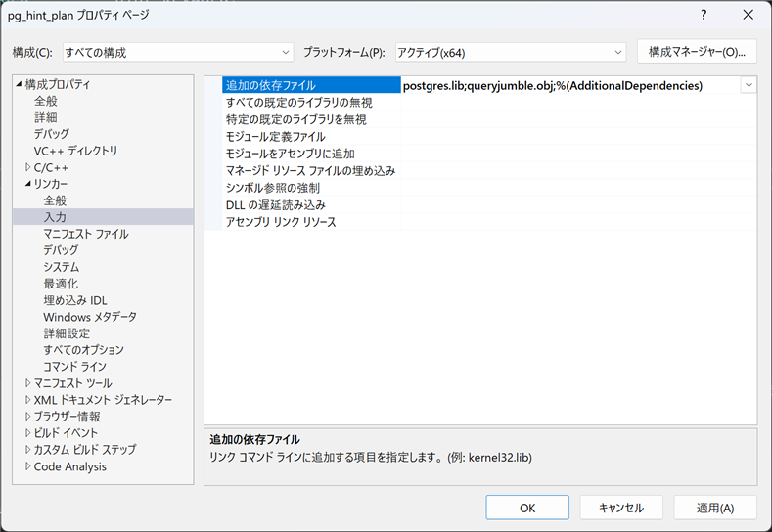Expand the ブラウザー情報 tree node

[x=28, y=417]
